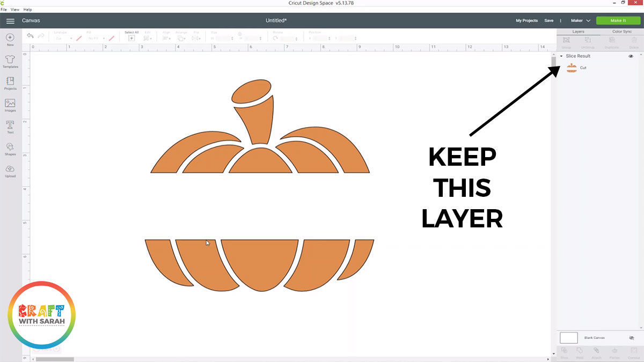Click the Position Y field
644x362 pixels.
coord(348,38)
